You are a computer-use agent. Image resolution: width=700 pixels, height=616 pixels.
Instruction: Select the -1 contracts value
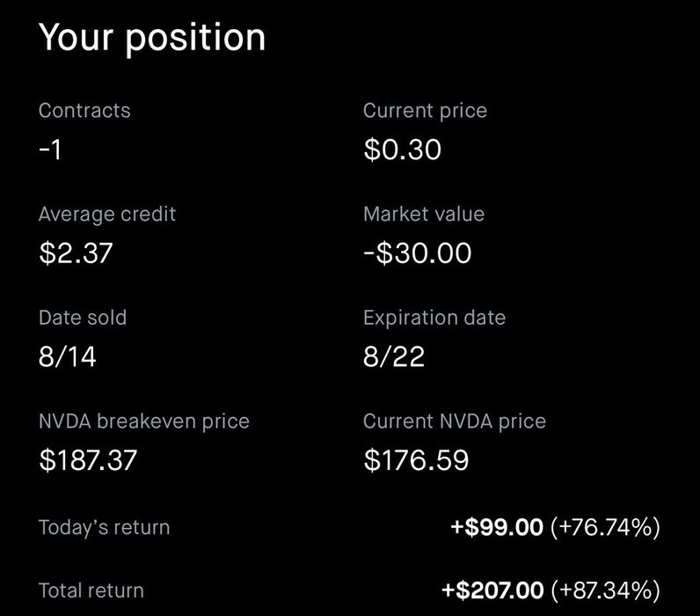tap(51, 150)
